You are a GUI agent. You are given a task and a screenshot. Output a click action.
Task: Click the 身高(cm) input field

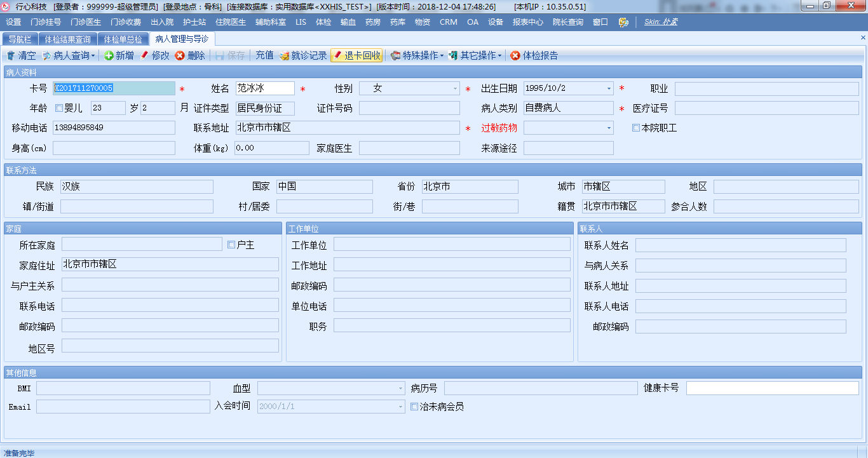114,148
